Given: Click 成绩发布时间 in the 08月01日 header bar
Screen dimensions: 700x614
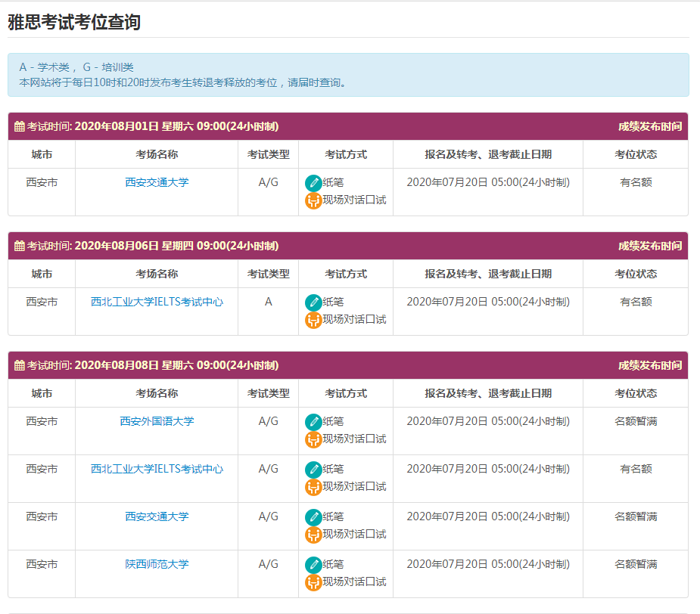Looking at the screenshot, I should click(x=649, y=126).
